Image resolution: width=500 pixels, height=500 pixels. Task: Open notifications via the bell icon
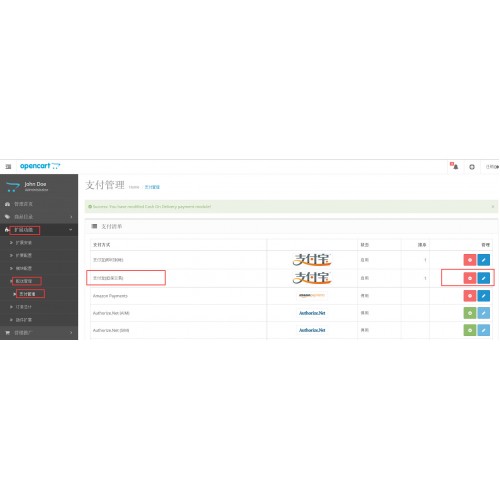point(455,166)
